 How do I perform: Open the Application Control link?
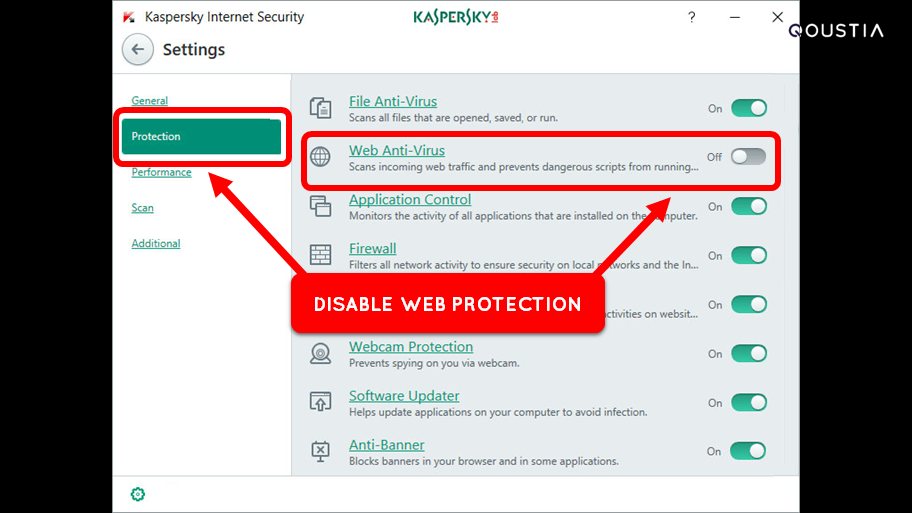(410, 200)
